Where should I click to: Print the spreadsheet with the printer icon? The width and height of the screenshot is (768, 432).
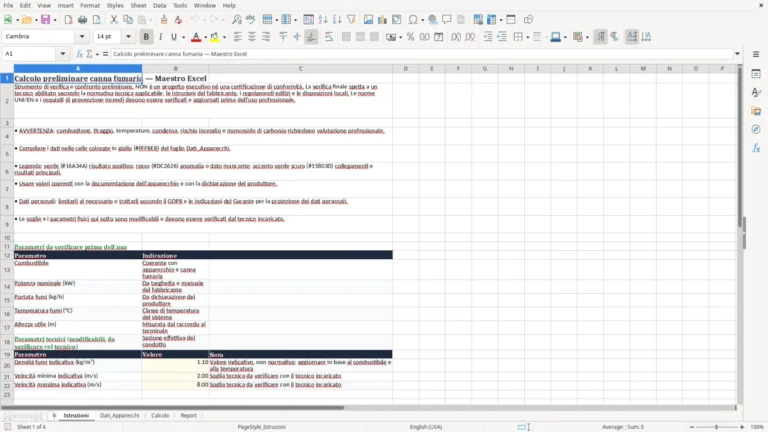[x=82, y=20]
